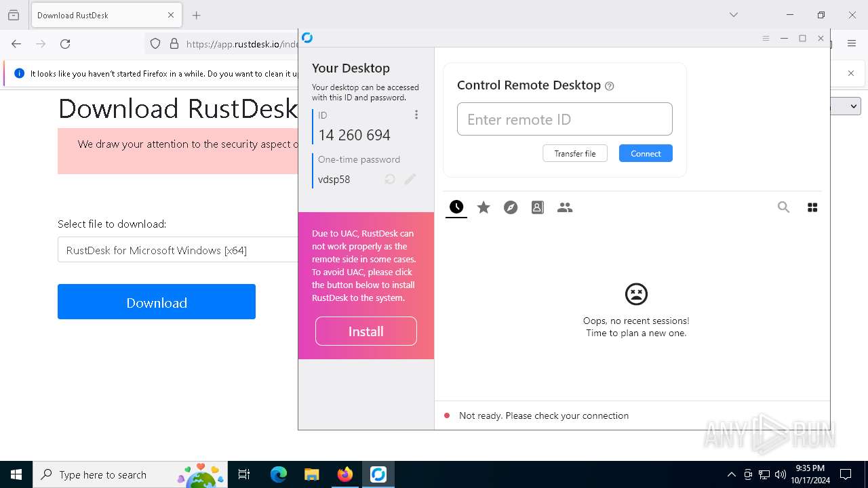Refresh the one-time password
This screenshot has width=868, height=488.
[x=390, y=179]
